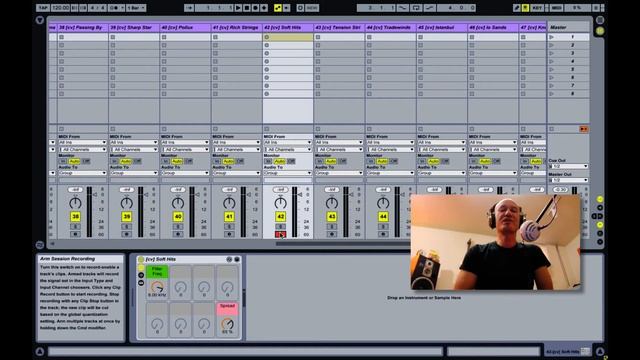Click the Spread macro knob
Image resolution: width=640 pixels, height=360 pixels.
coord(227,324)
